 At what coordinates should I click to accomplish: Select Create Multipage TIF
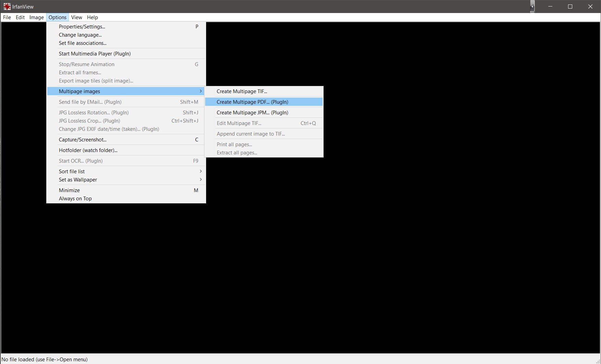(x=264, y=91)
